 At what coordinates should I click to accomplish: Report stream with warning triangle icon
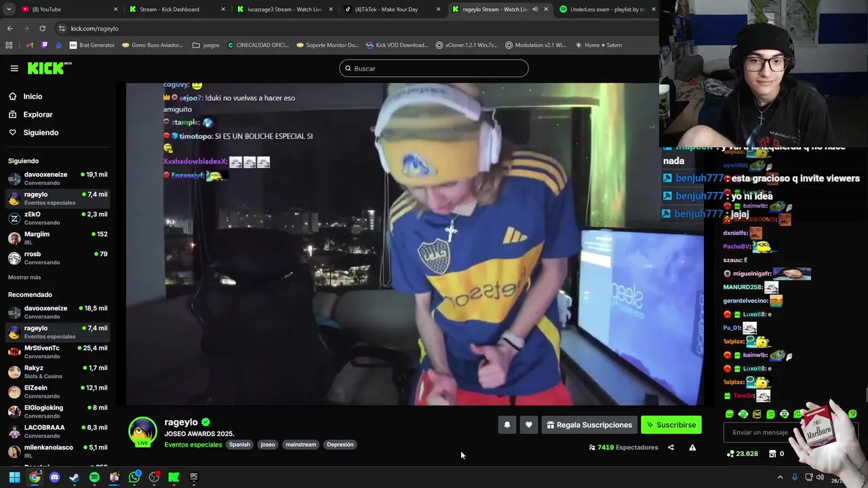click(x=692, y=447)
